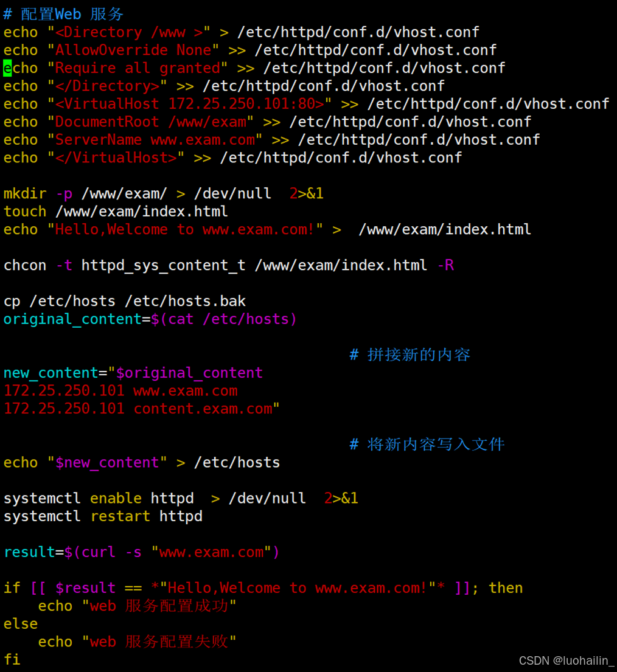Click the string '</Directory>'

tap(107, 86)
